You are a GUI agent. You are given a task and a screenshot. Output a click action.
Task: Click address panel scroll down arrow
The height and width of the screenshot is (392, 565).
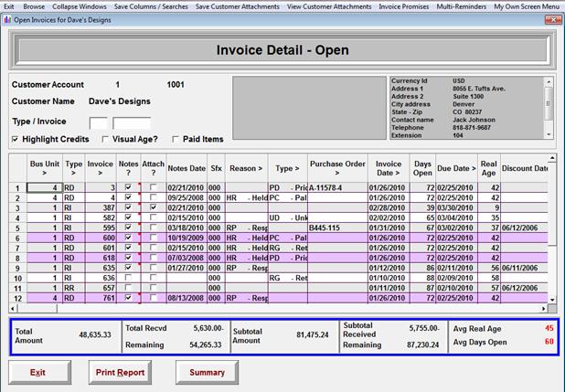[x=549, y=134]
